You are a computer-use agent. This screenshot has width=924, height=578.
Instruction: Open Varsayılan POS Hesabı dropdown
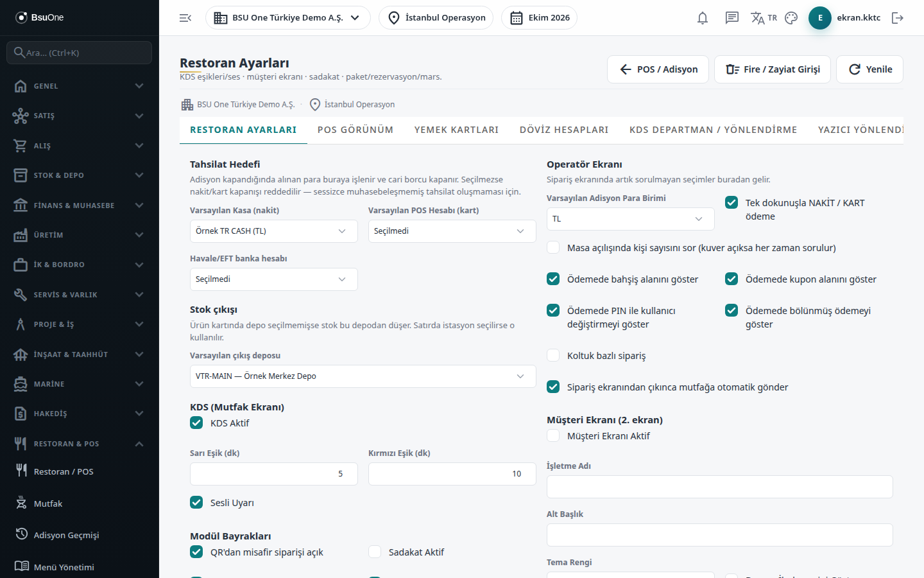[x=452, y=231]
